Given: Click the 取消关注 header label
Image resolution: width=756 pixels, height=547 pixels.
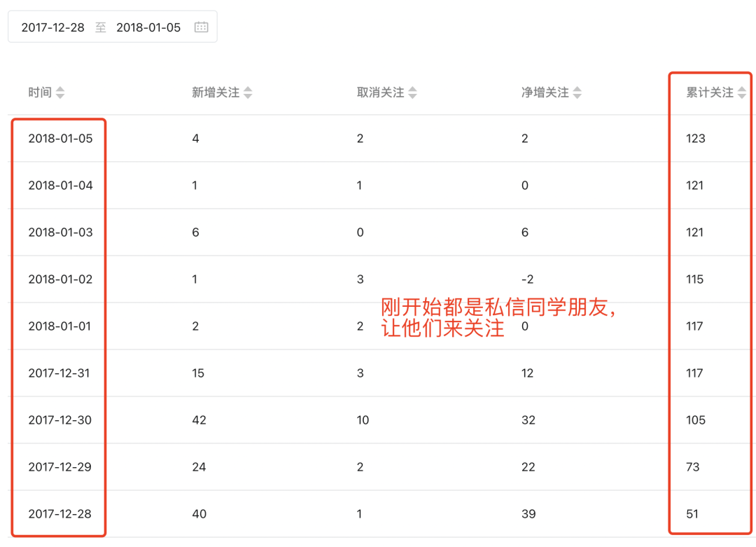Looking at the screenshot, I should coord(380,92).
